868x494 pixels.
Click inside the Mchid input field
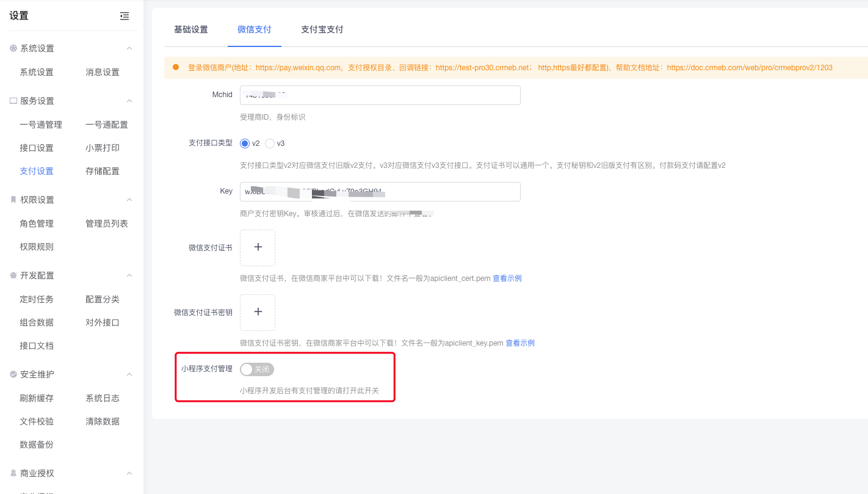click(380, 95)
